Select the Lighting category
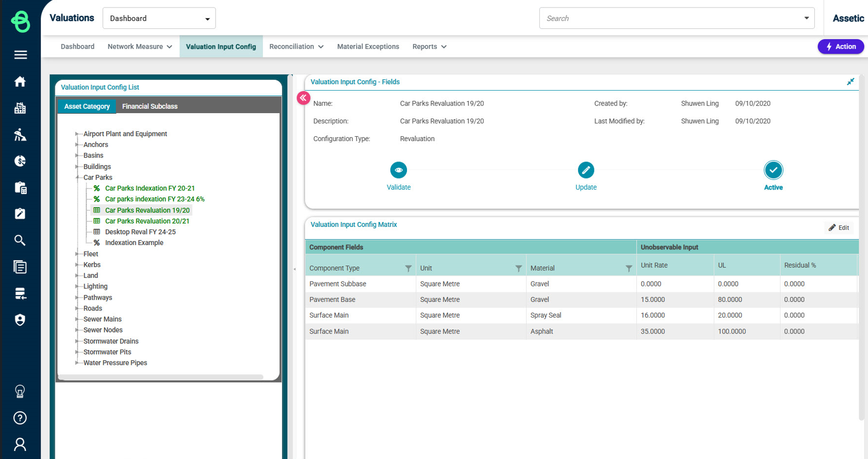Screen dimensions: 868x459 [95, 286]
